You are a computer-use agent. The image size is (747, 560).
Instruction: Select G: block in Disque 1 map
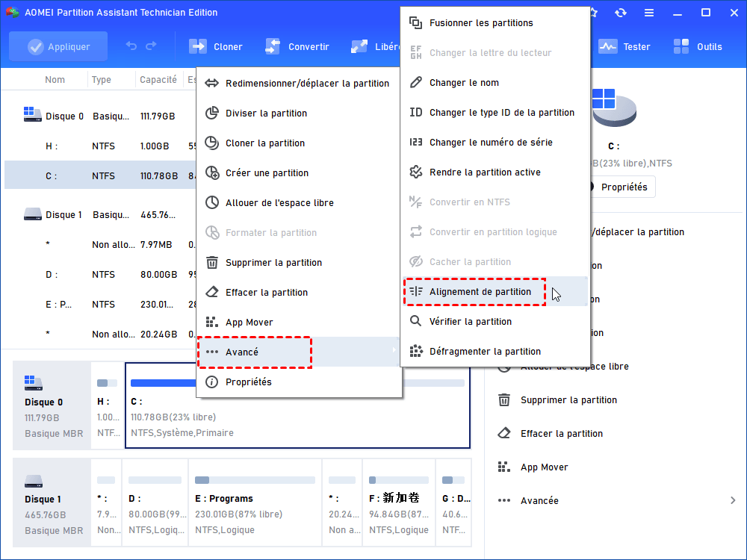[x=454, y=503]
